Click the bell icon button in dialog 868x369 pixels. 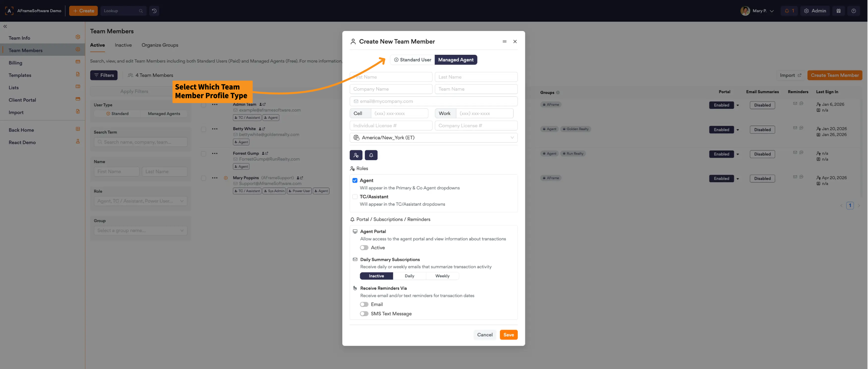(371, 155)
